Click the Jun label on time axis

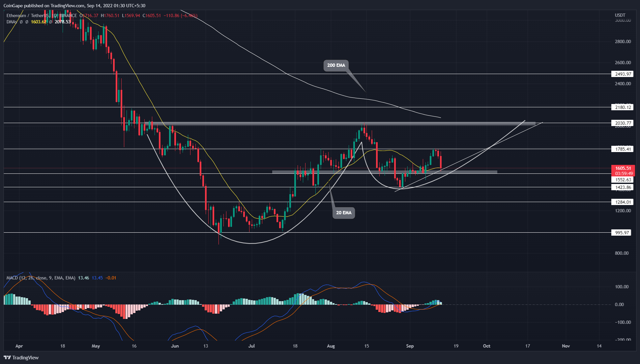click(x=175, y=346)
